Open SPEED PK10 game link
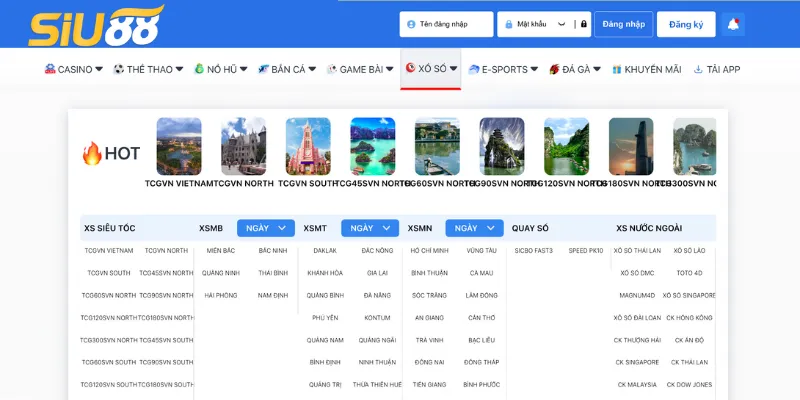The height and width of the screenshot is (400, 800). 586,251
